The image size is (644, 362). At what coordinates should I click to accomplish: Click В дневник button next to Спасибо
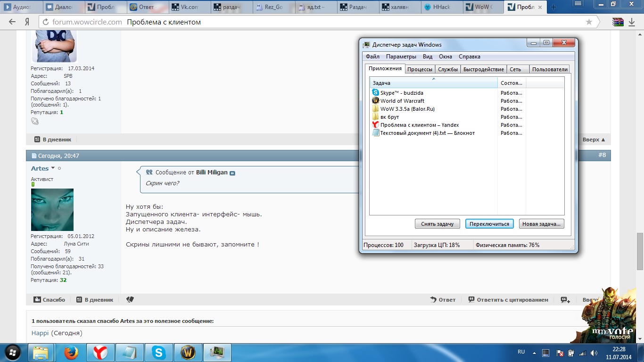click(95, 300)
